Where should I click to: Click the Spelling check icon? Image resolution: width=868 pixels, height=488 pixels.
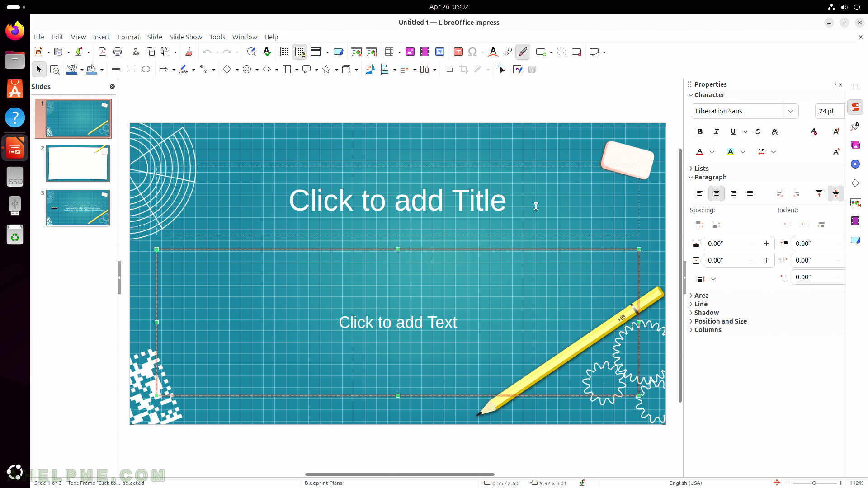(267, 52)
